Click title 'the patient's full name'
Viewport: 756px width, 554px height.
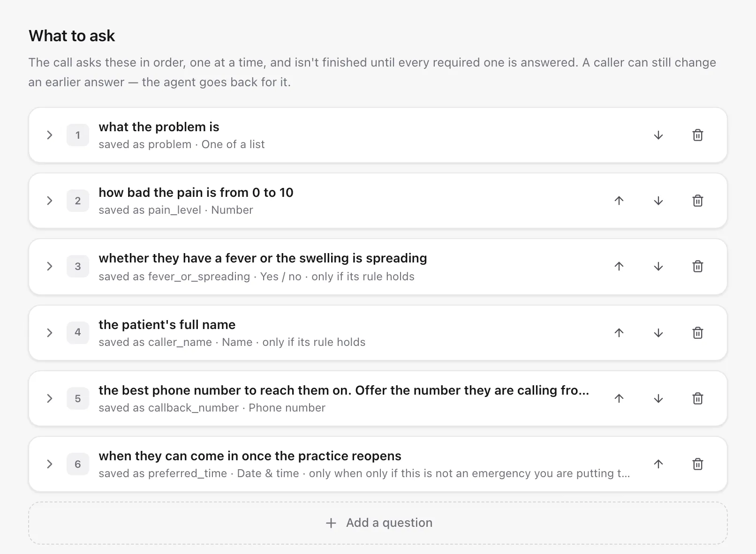[x=167, y=325]
